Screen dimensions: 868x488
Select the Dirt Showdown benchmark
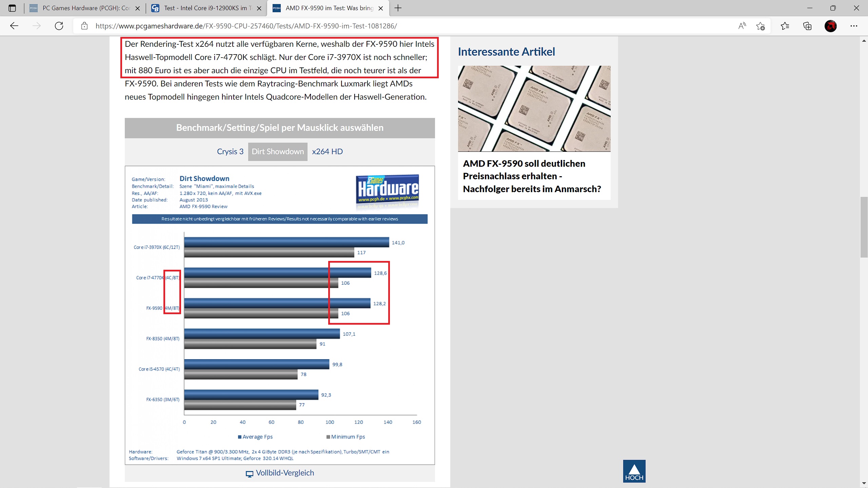pos(278,151)
